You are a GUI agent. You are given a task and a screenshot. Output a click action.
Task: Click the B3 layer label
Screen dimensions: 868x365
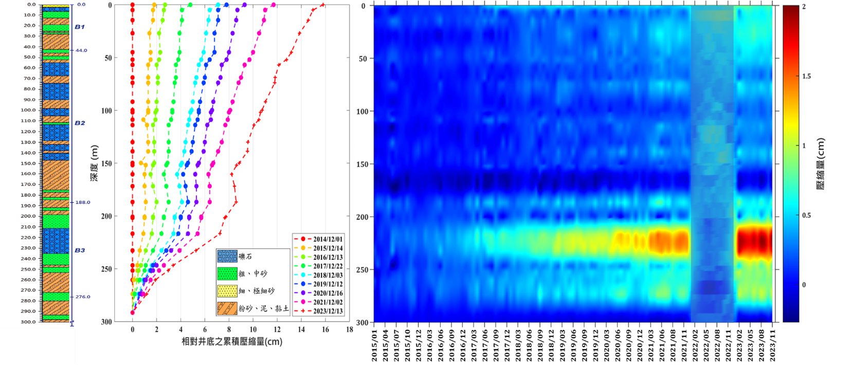coord(80,250)
